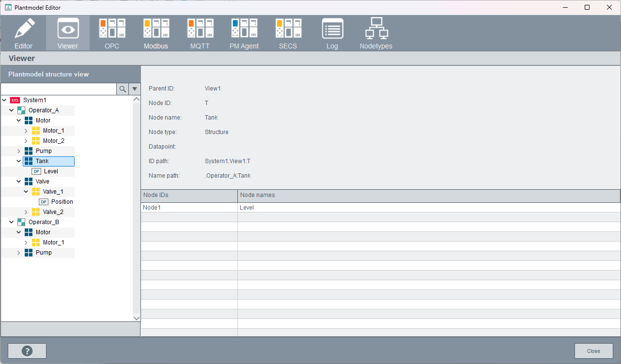Click the yellow icon of Valve_2
This screenshot has width=621, height=364.
36,212
